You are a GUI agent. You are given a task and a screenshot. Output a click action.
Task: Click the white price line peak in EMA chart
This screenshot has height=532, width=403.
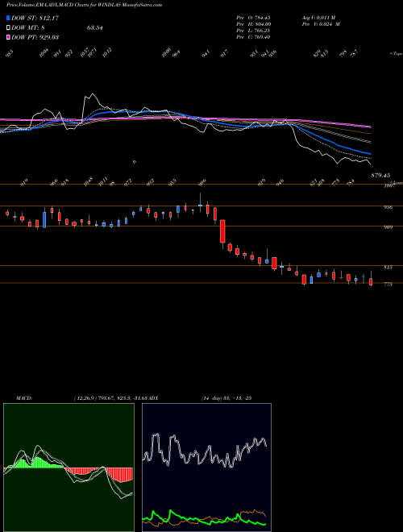point(92,95)
